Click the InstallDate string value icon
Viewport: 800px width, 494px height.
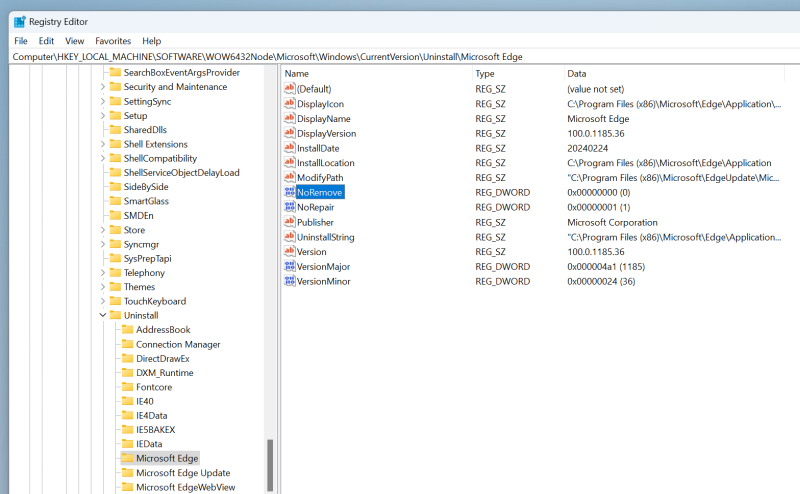(289, 147)
